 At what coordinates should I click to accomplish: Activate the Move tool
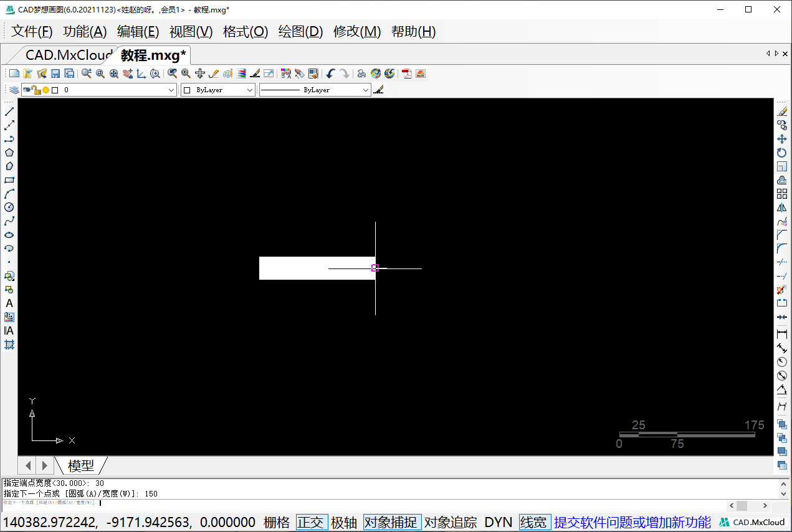(782, 139)
